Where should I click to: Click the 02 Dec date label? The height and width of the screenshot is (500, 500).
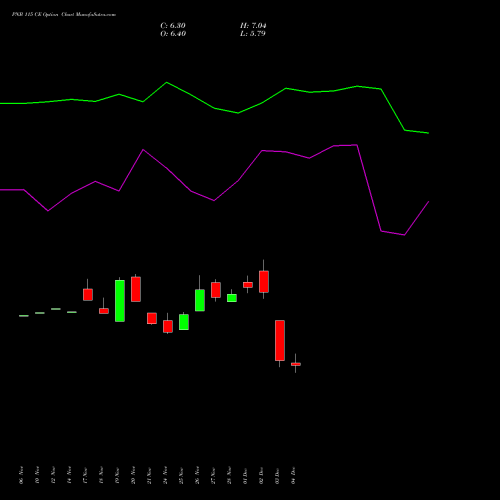[x=261, y=475]
